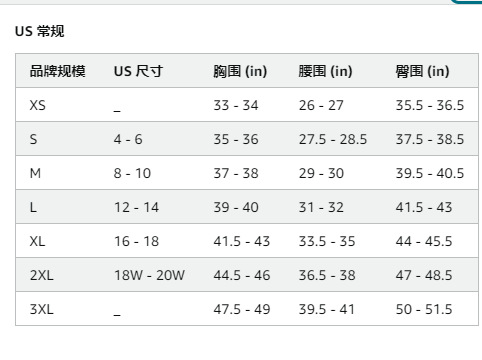Click the US 尺寸 column header

click(x=138, y=71)
